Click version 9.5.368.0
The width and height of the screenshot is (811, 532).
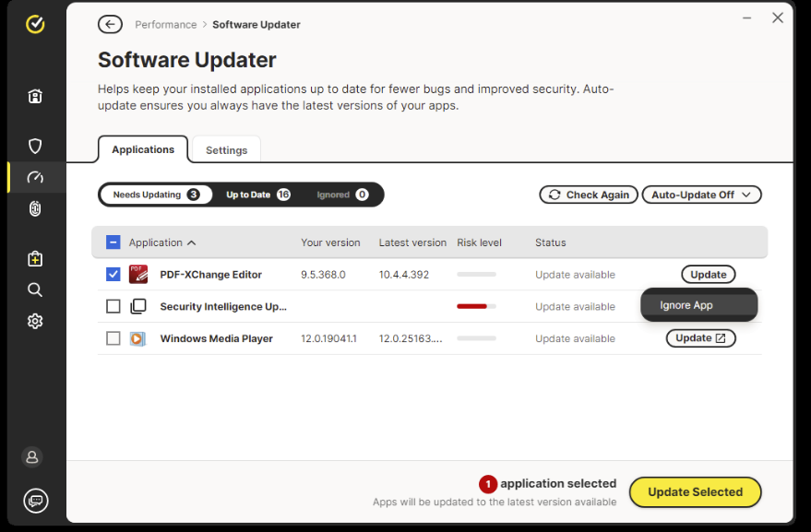click(323, 275)
